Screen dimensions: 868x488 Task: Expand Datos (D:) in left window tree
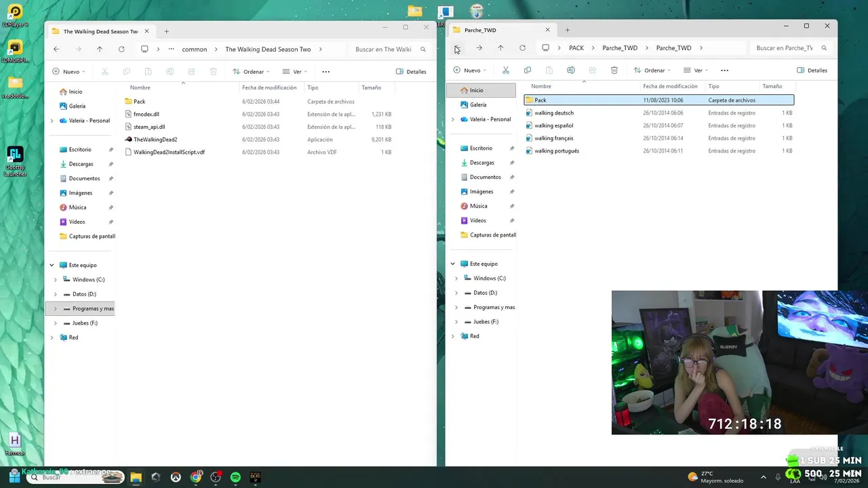point(56,294)
